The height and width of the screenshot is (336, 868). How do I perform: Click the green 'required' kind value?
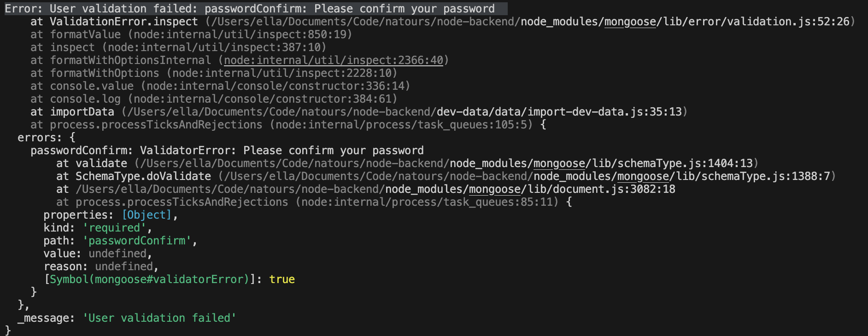tap(114, 228)
